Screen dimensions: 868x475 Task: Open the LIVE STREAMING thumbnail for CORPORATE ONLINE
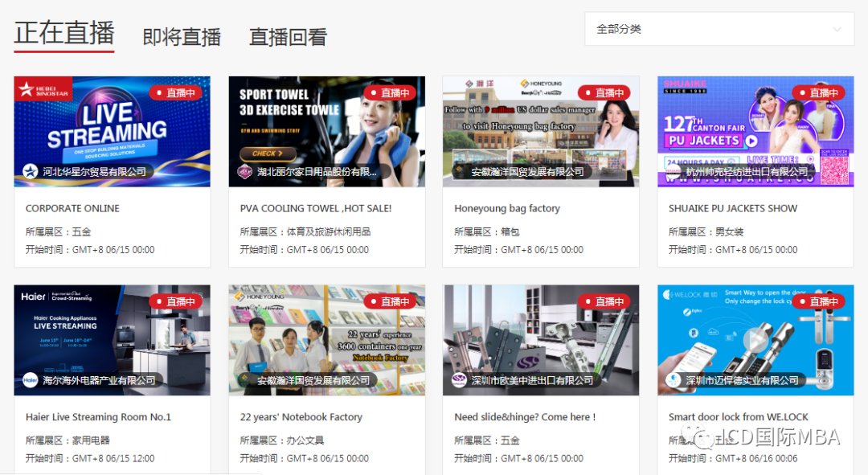(x=112, y=131)
